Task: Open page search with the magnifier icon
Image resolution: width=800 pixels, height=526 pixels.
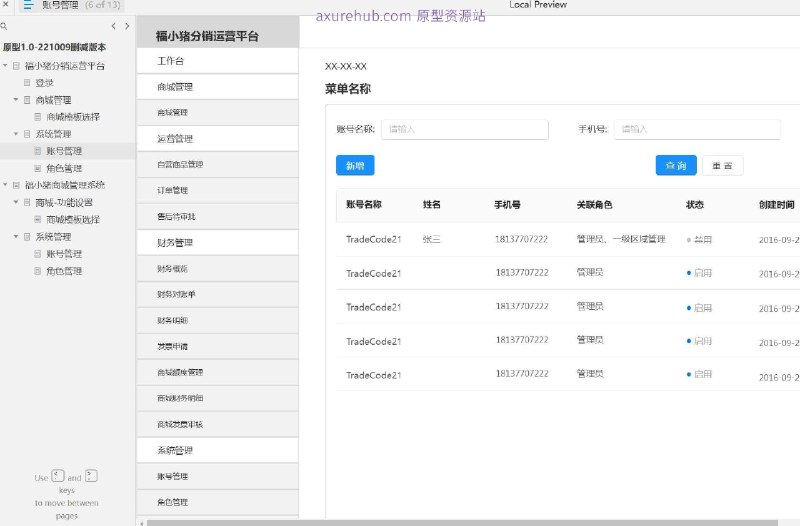Action: coord(4,26)
